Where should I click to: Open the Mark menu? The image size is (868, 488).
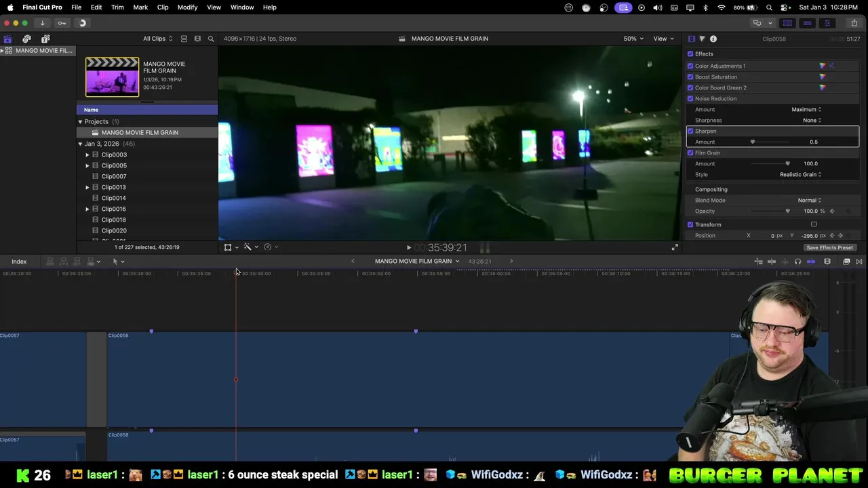coord(140,7)
